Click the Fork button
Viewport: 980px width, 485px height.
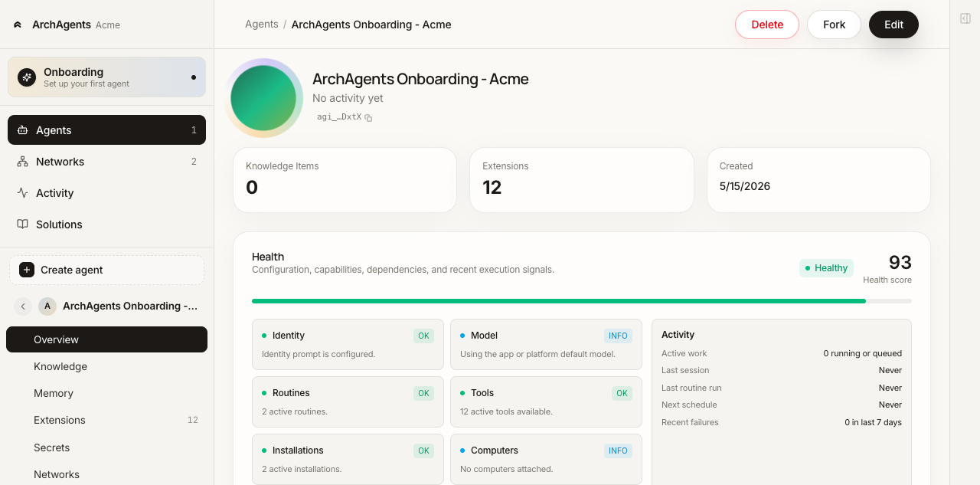click(834, 25)
